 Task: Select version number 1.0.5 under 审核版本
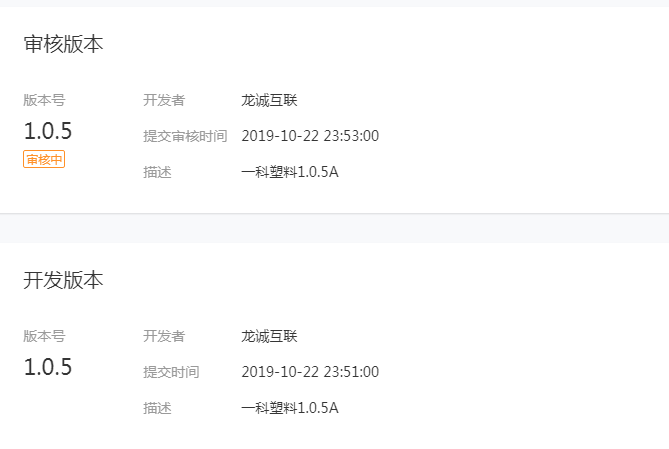tap(48, 131)
